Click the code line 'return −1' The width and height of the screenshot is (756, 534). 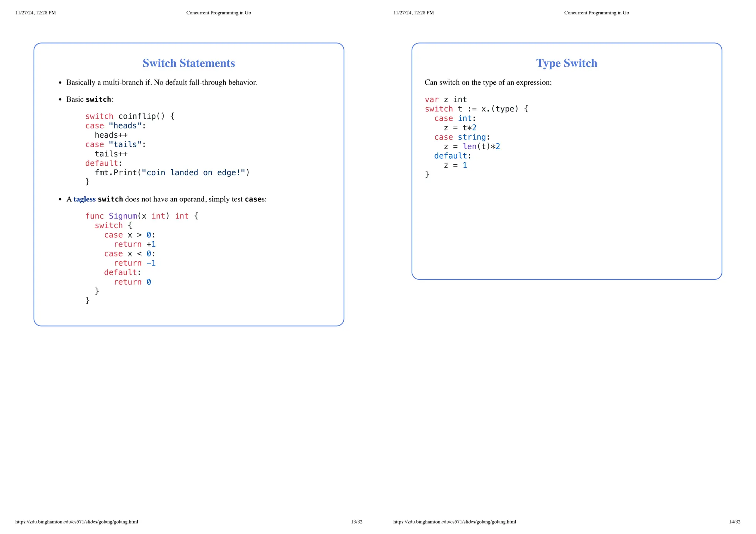pos(135,263)
